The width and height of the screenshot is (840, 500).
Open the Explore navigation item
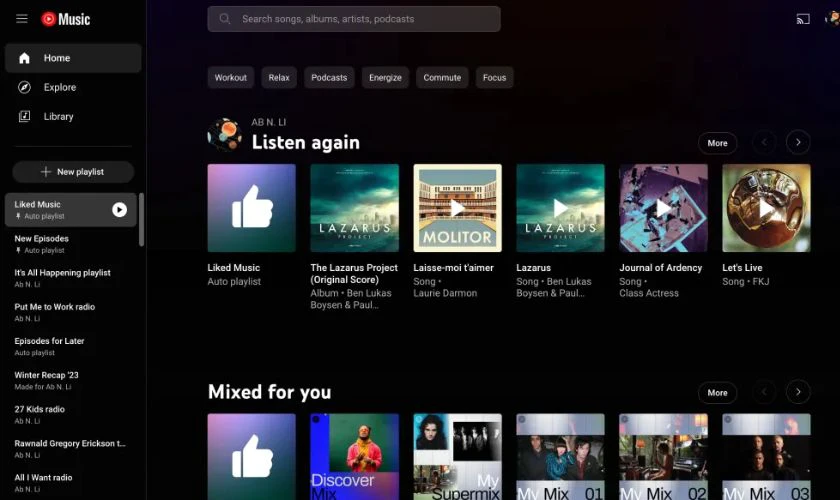point(73,87)
